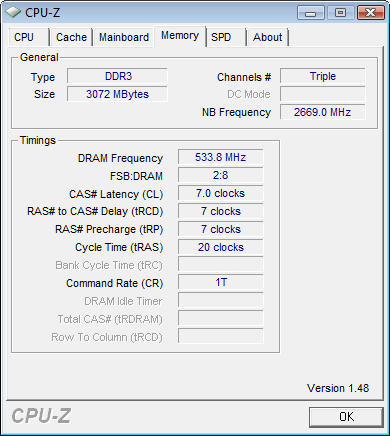The image size is (390, 436).
Task: Close the CPU-Z window
Action: (x=370, y=13)
